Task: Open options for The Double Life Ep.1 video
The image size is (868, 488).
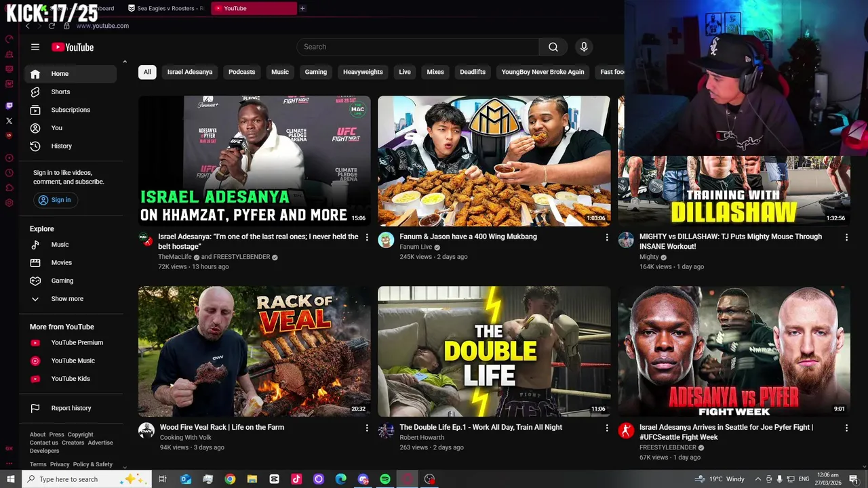Action: click(x=607, y=428)
